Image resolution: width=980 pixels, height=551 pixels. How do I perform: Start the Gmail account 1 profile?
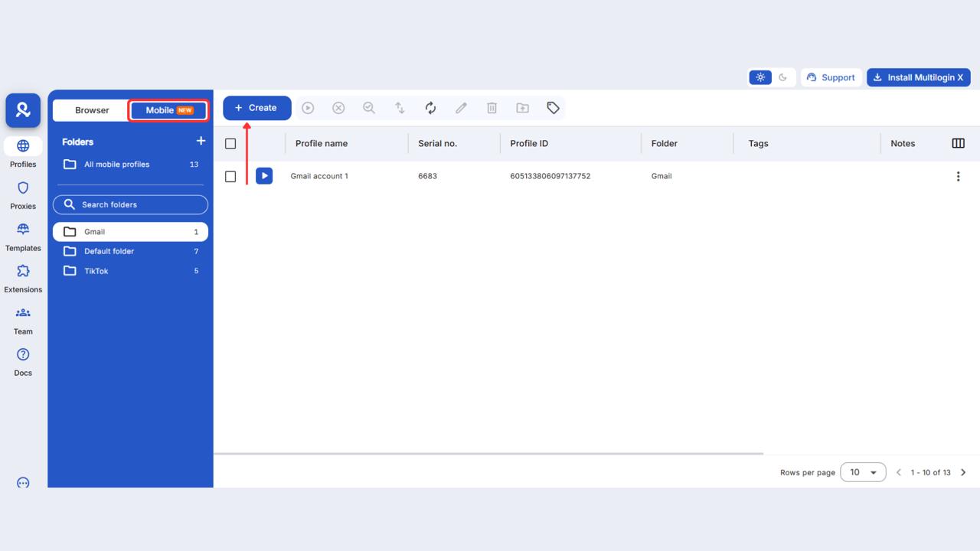click(x=264, y=175)
